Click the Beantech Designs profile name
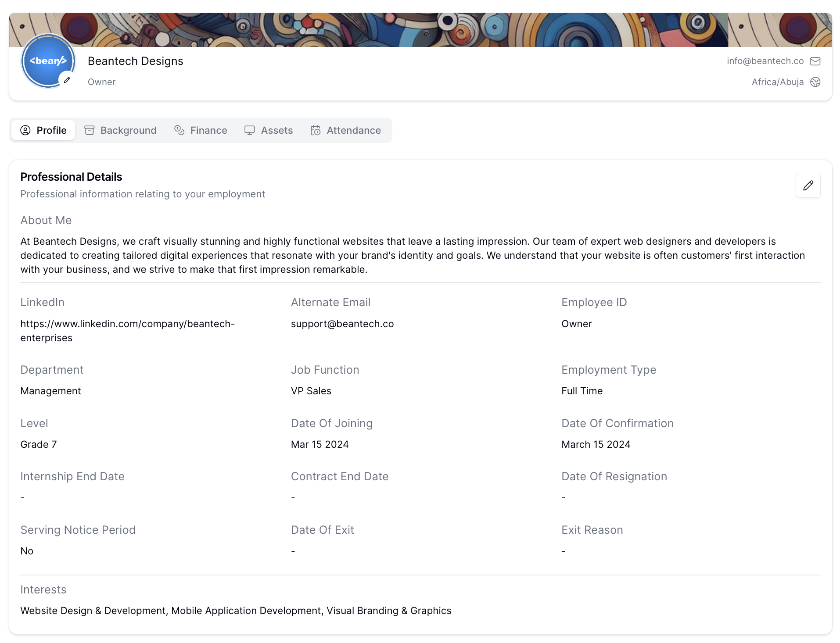 click(135, 61)
